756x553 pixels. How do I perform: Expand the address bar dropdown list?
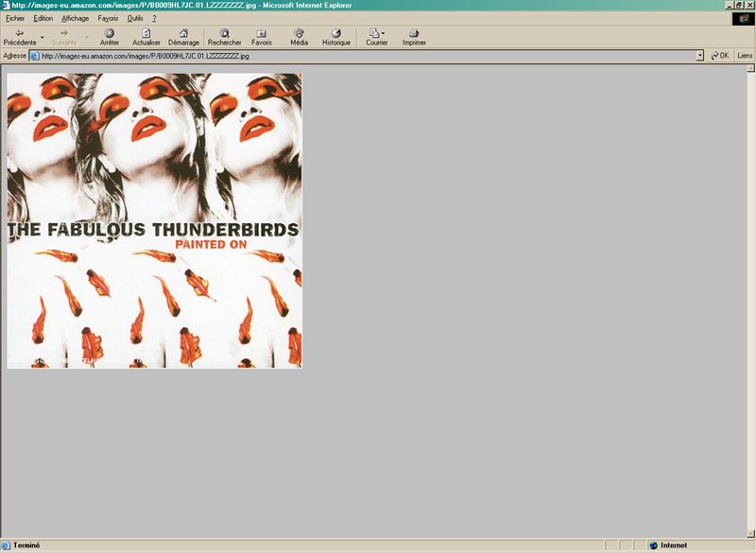tap(700, 56)
